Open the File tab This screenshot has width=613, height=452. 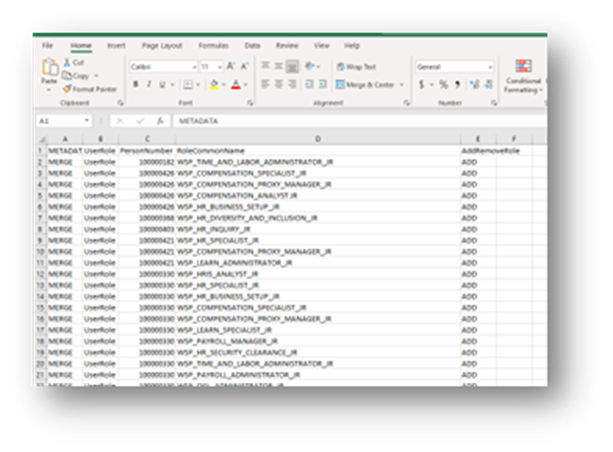click(47, 45)
